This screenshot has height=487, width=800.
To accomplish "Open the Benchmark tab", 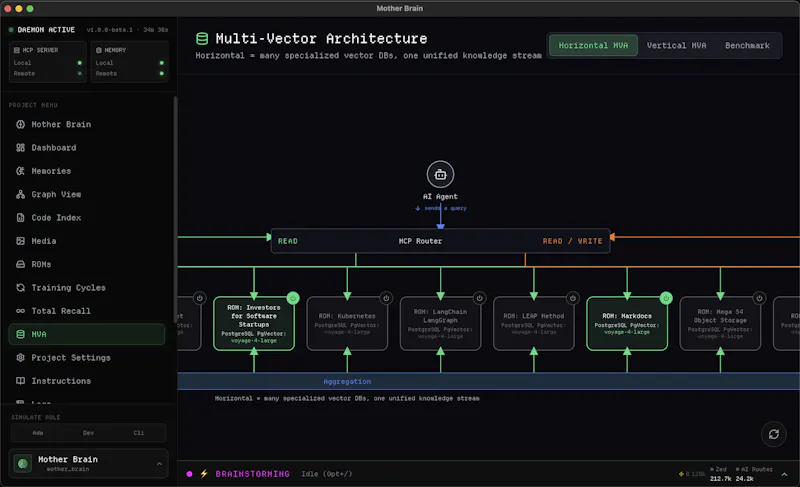I will click(x=747, y=45).
